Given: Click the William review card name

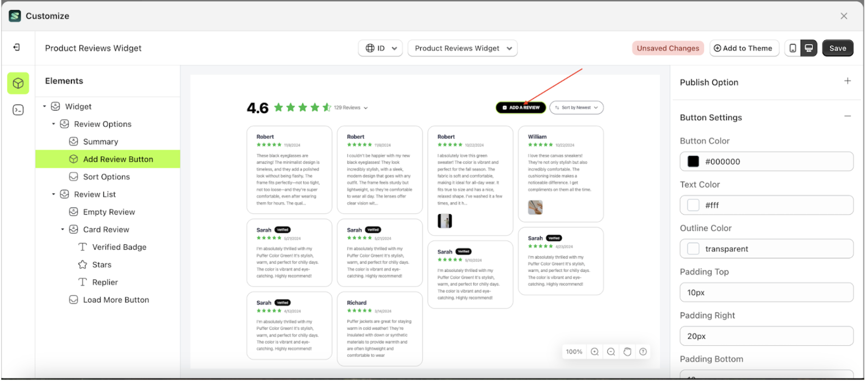Looking at the screenshot, I should (537, 137).
